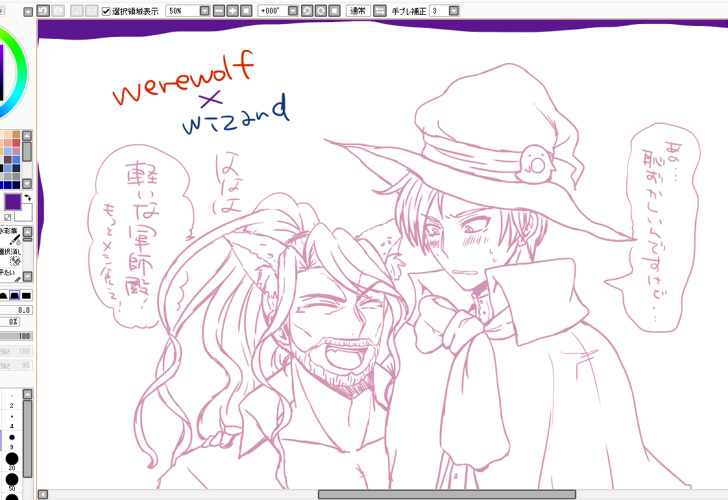This screenshot has width=728, height=500.
Task: Choose the brush size 2 preset
Action: 12,401
